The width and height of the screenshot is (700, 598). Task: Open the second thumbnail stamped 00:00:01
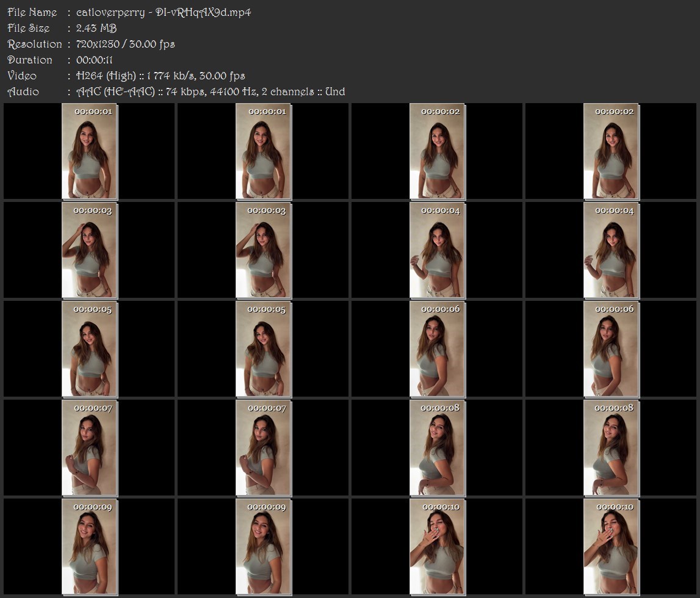coord(264,151)
